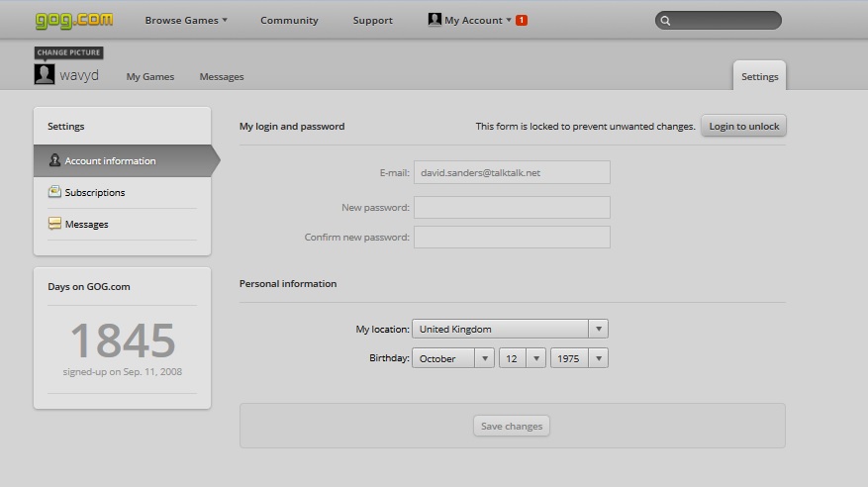Click the My Account avatar icon
This screenshot has width=868, height=487.
[434, 20]
